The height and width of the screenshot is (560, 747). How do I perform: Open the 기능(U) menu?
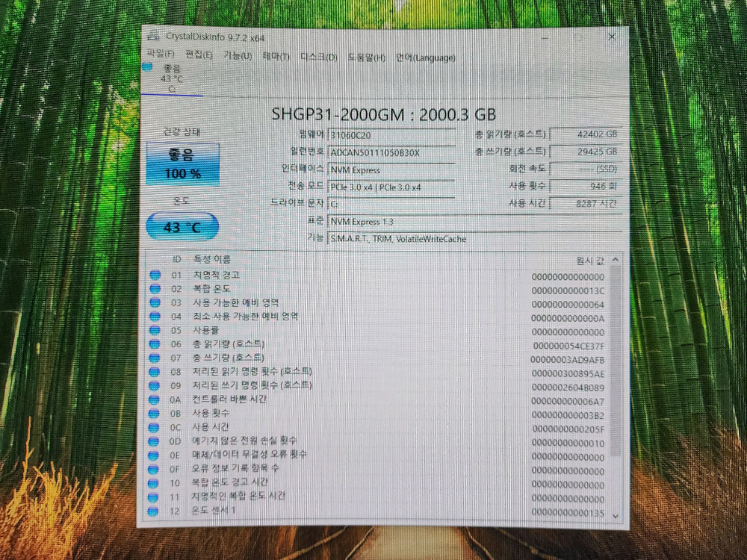point(238,56)
